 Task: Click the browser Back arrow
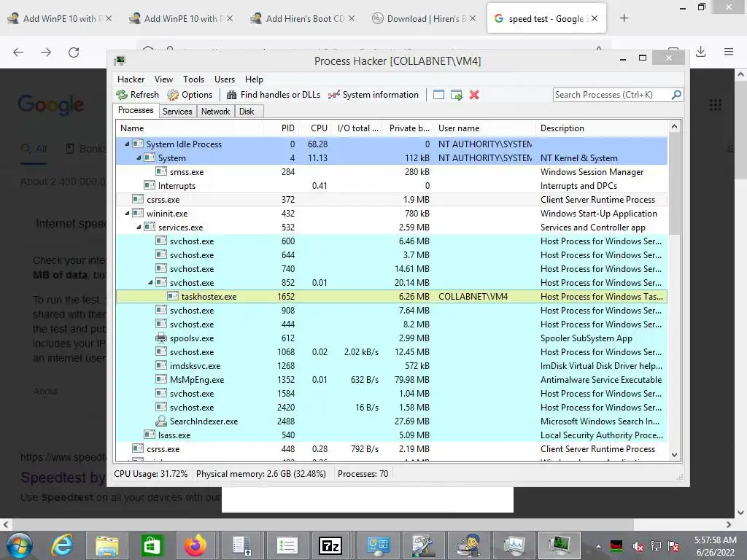[x=18, y=52]
